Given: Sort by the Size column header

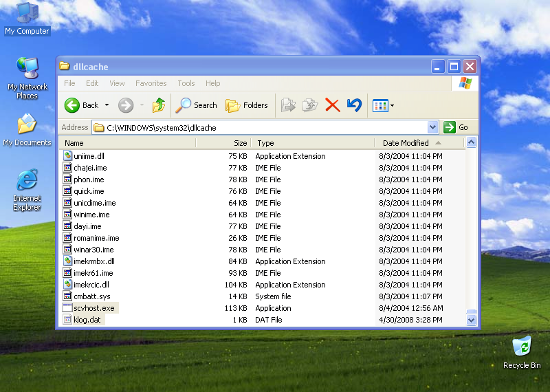Looking at the screenshot, I should [223, 143].
